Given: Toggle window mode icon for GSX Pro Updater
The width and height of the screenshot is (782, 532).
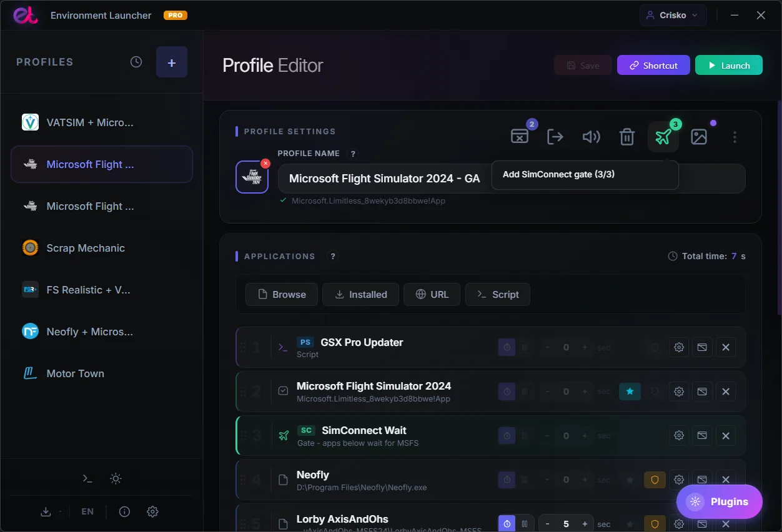Looking at the screenshot, I should [x=702, y=347].
